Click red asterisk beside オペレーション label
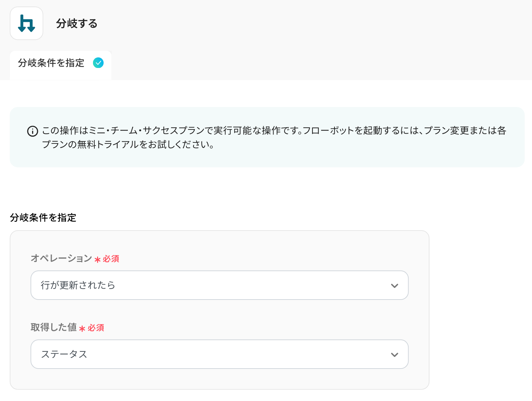 coord(97,260)
